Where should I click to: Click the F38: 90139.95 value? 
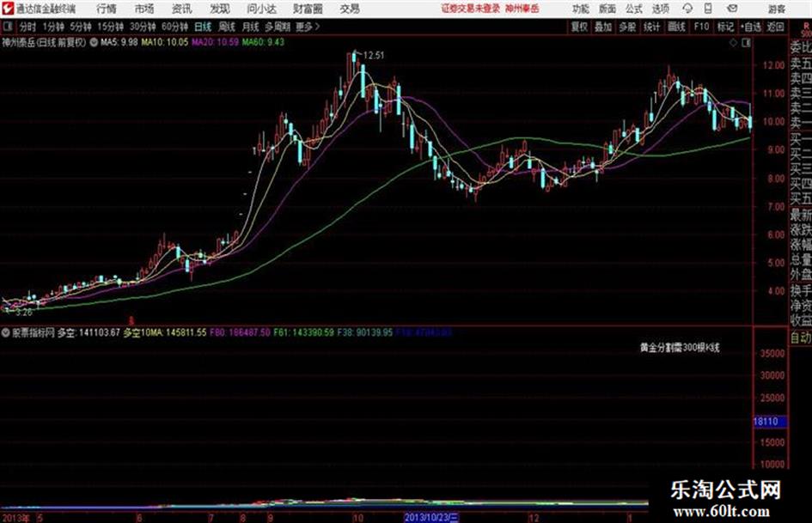pos(364,333)
